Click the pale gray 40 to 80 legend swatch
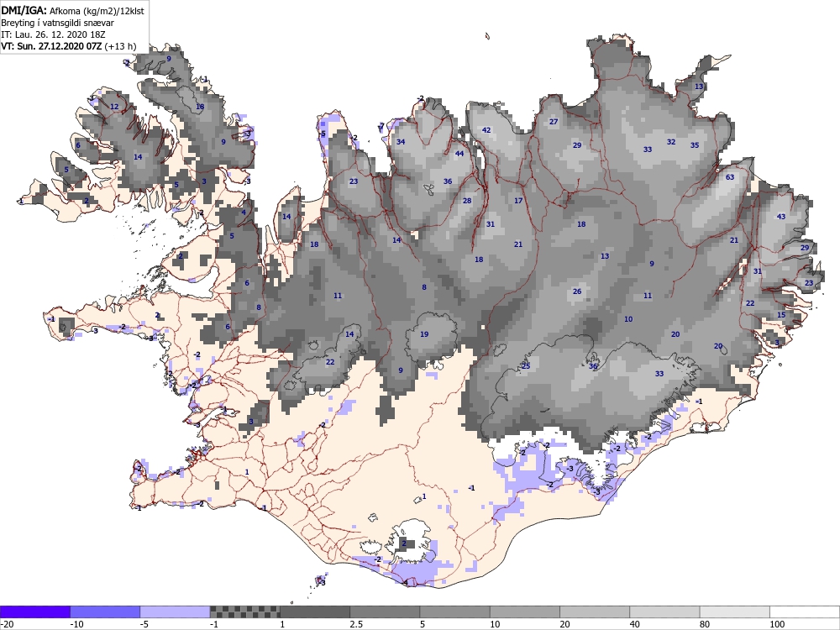The height and width of the screenshot is (630, 840). (x=664, y=612)
